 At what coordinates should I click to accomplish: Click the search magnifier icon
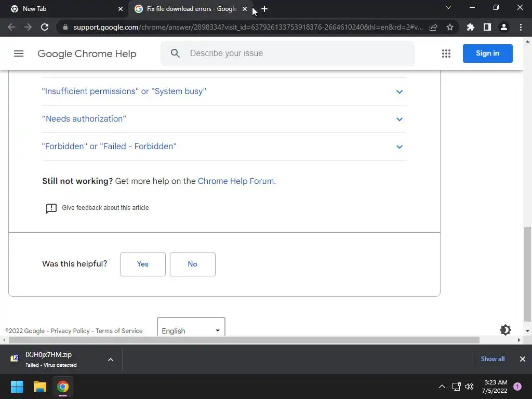point(175,54)
